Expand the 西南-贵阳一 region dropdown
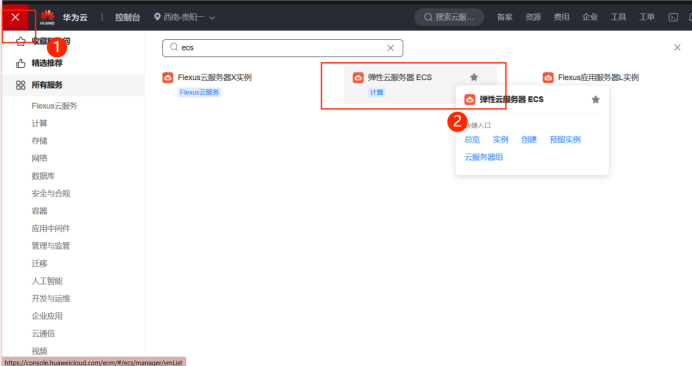This screenshot has height=366, width=692. coord(184,17)
